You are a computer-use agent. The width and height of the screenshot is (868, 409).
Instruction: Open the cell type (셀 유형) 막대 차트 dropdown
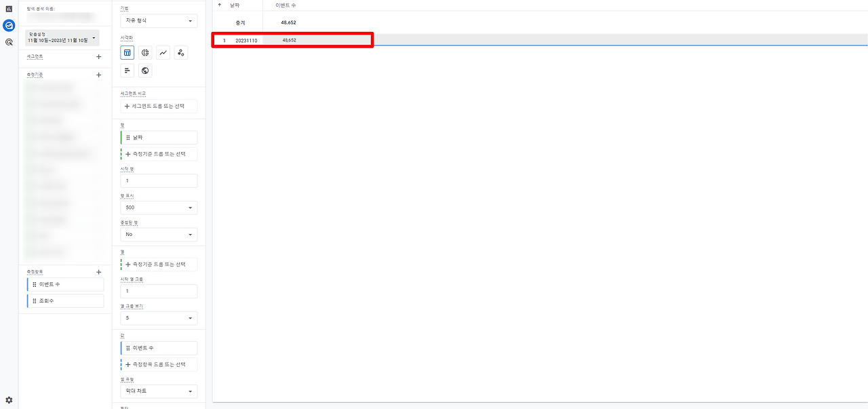[159, 391]
